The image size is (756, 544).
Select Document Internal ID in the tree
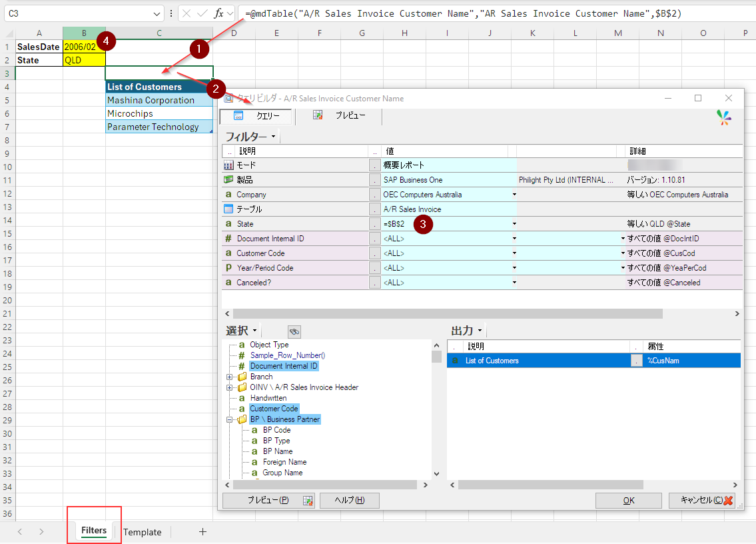[284, 366]
